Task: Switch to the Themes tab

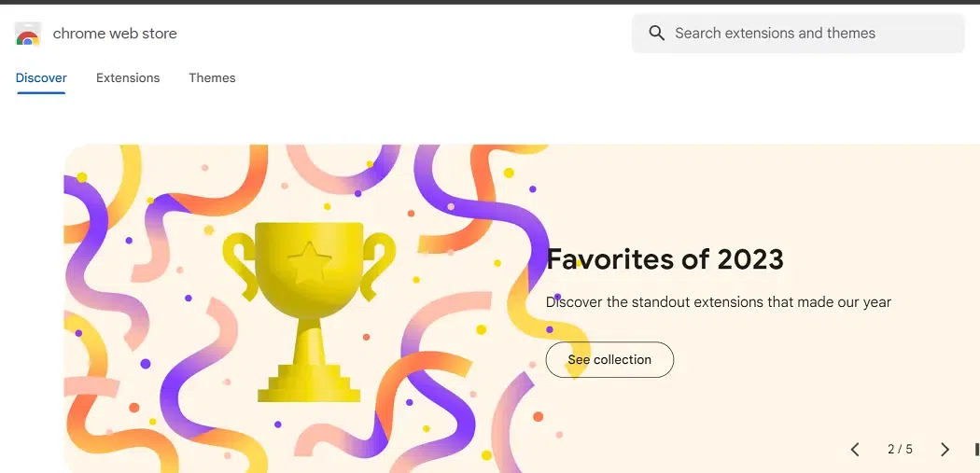Action: [212, 78]
